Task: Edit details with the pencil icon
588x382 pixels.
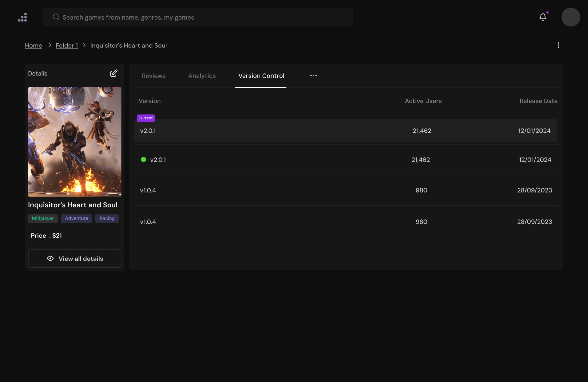Action: click(114, 73)
